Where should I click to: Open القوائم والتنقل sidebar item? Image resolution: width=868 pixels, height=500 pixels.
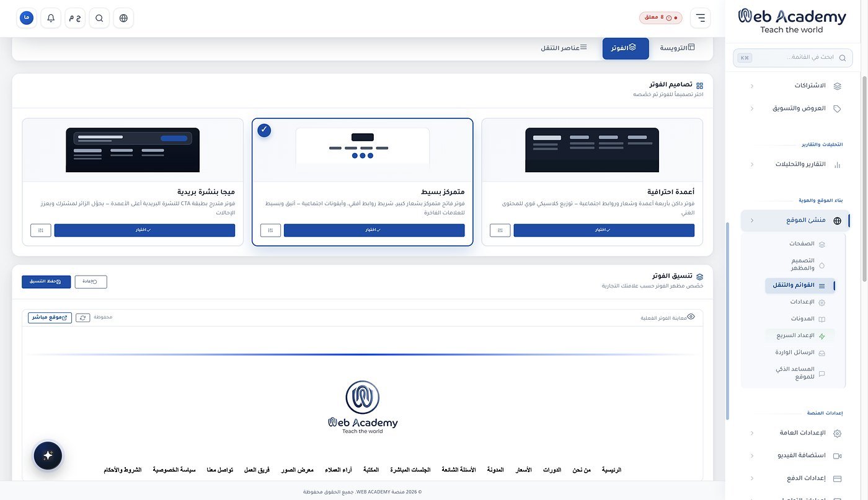(800, 286)
